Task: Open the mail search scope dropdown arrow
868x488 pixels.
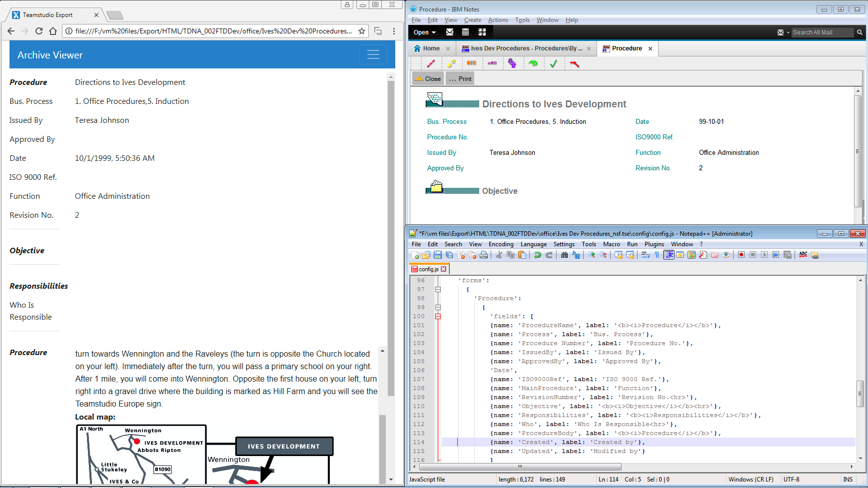Action: click(x=788, y=32)
